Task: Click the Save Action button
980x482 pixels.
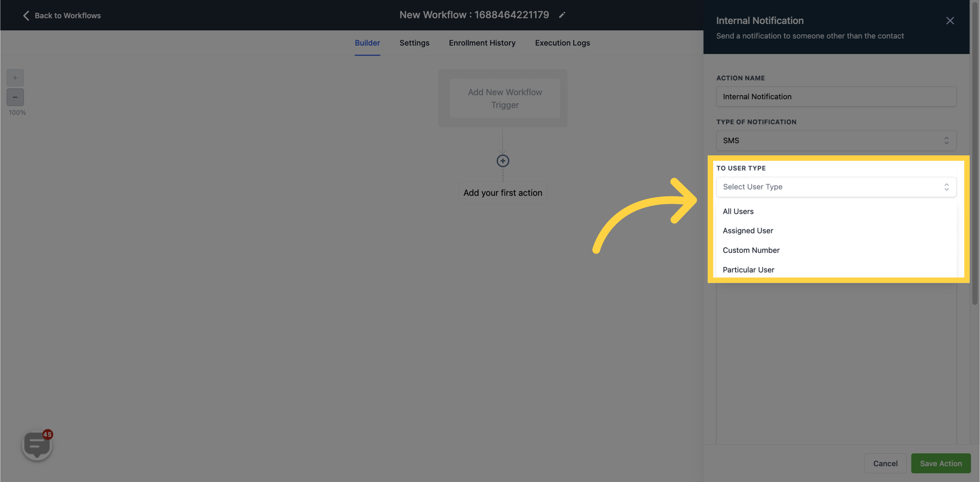Action: 941,463
